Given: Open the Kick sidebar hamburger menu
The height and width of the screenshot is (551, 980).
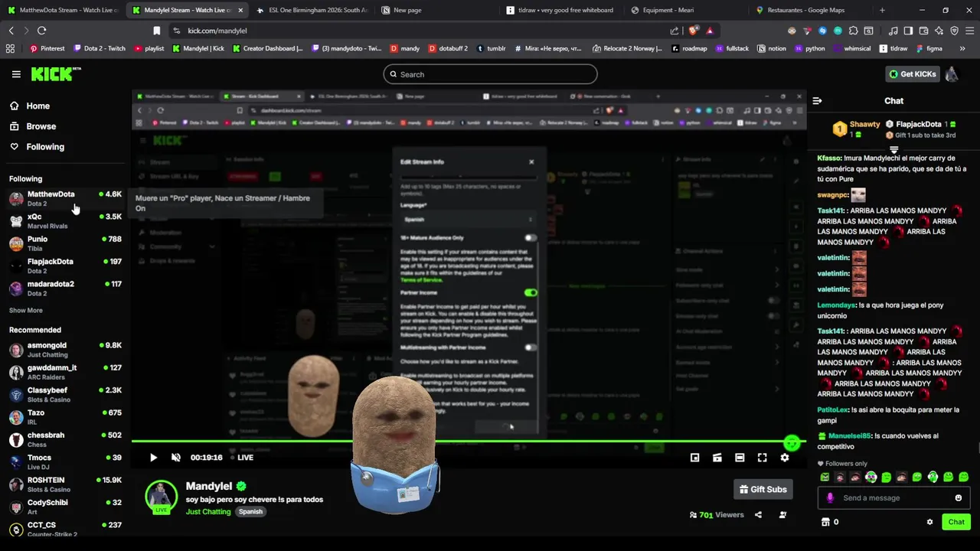Looking at the screenshot, I should [x=16, y=74].
